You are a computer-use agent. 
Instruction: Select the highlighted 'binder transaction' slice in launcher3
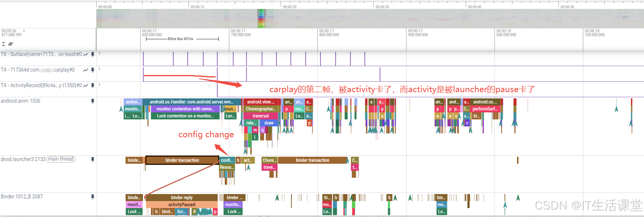tap(182, 160)
